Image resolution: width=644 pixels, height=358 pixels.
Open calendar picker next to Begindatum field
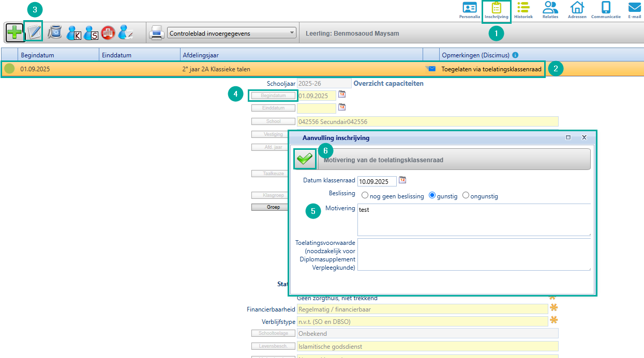(342, 95)
